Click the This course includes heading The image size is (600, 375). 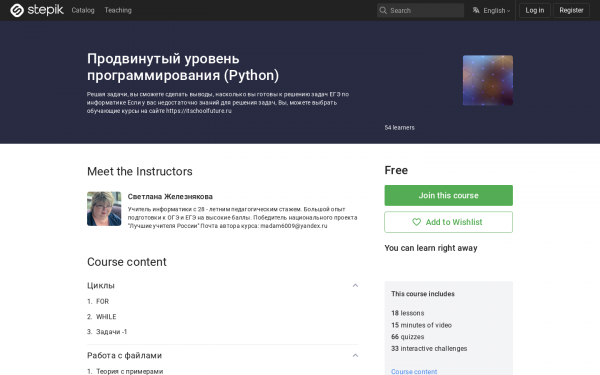[423, 294]
